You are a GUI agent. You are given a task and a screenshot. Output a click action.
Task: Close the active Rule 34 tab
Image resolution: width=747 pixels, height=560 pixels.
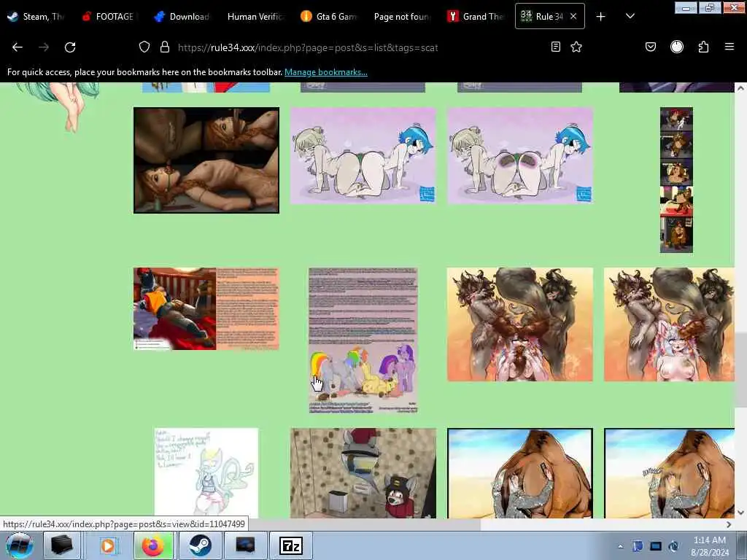point(573,16)
